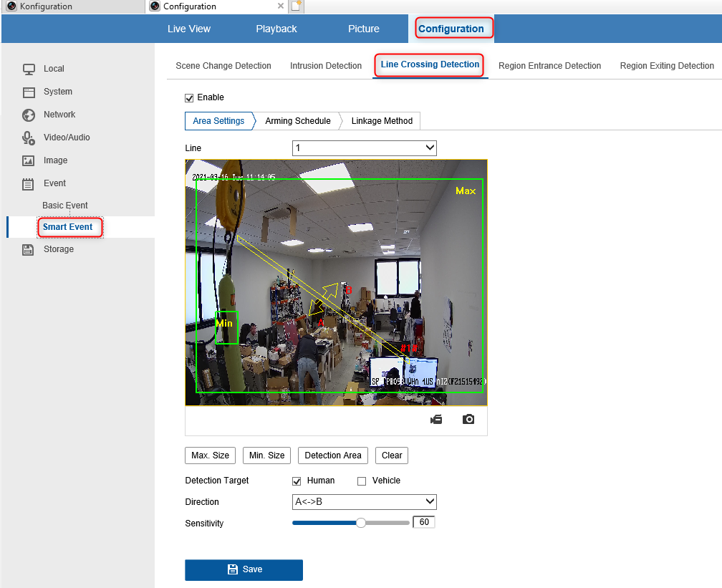This screenshot has width=722, height=588.
Task: Check the Vehicle detection target
Action: 362,481
